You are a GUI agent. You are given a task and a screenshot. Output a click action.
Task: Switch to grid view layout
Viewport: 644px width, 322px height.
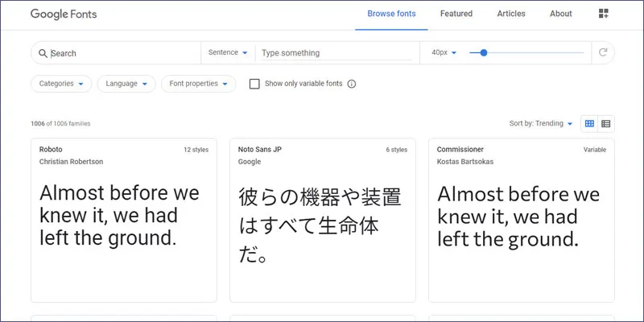[x=589, y=123]
